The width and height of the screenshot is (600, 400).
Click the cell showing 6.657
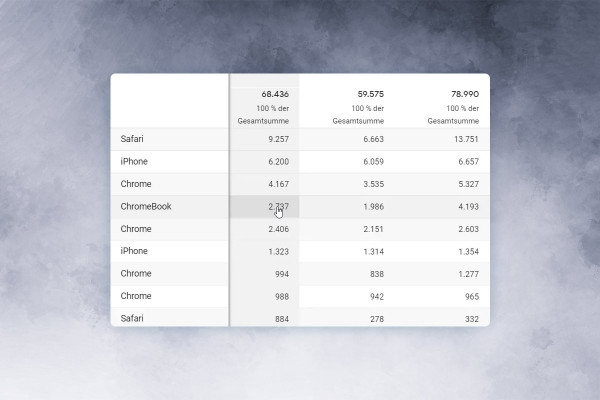pyautogui.click(x=469, y=162)
